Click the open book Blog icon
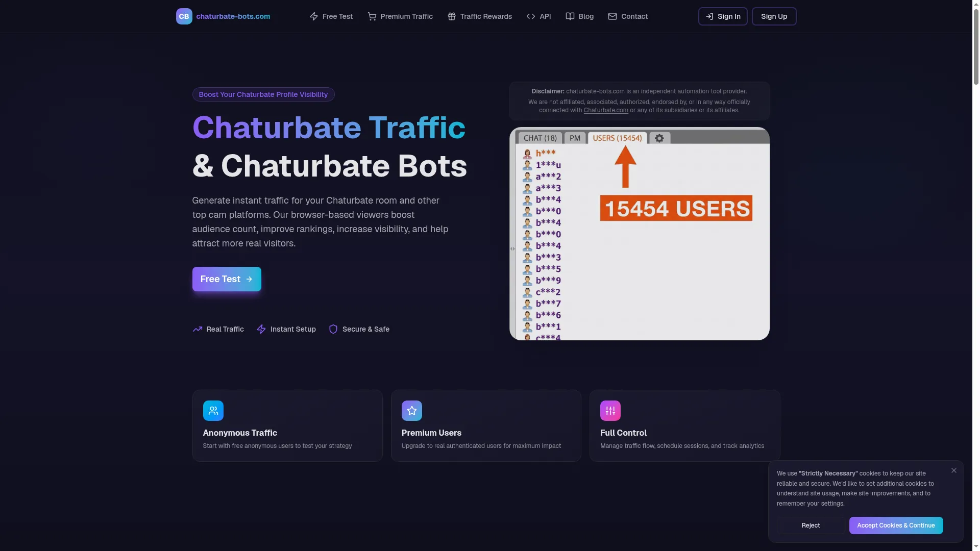 point(570,16)
